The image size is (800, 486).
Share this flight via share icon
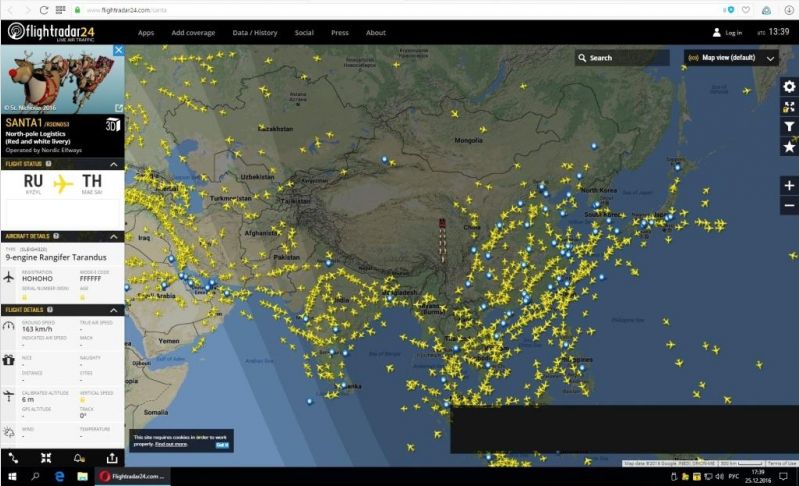tap(112, 458)
